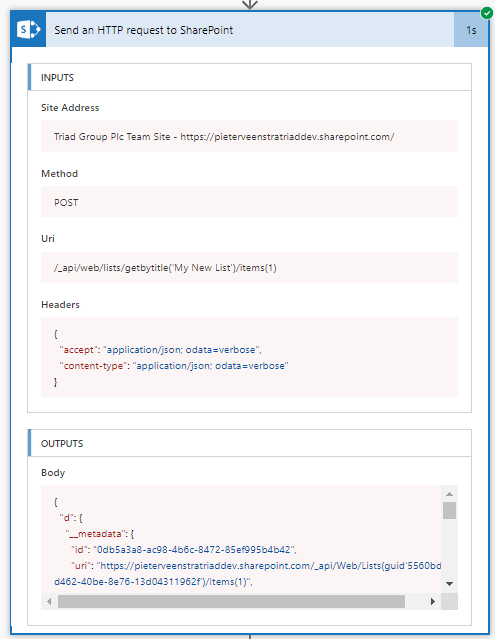Click the accept header line
Screen dimensions: 495x639
click(161, 350)
